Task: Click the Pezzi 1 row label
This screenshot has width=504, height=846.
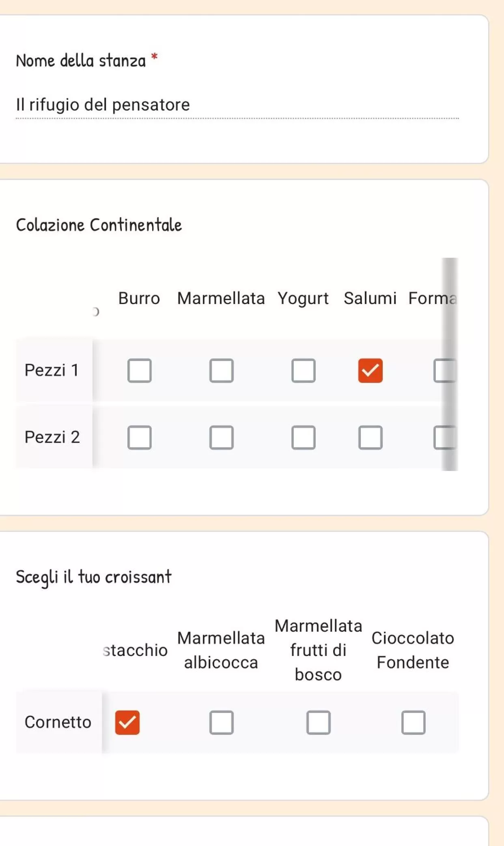Action: [52, 370]
